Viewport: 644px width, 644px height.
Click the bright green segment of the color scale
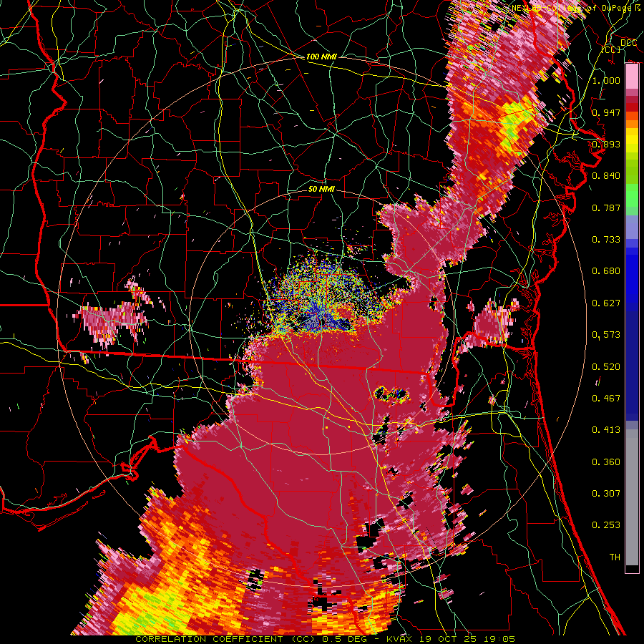(x=632, y=195)
